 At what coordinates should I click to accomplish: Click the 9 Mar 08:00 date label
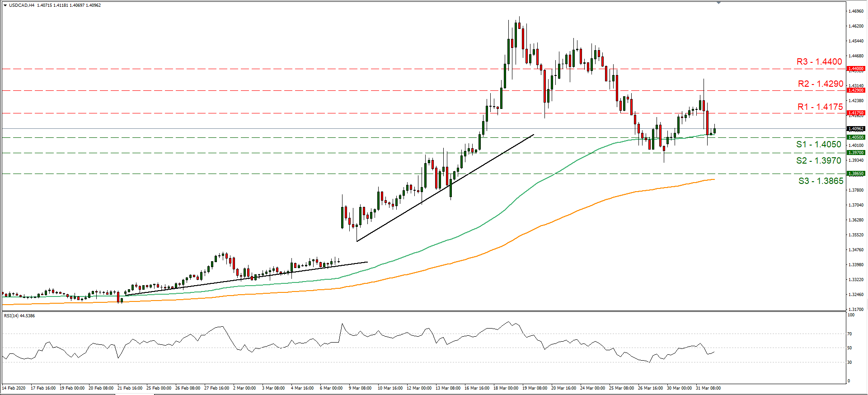[x=360, y=388]
